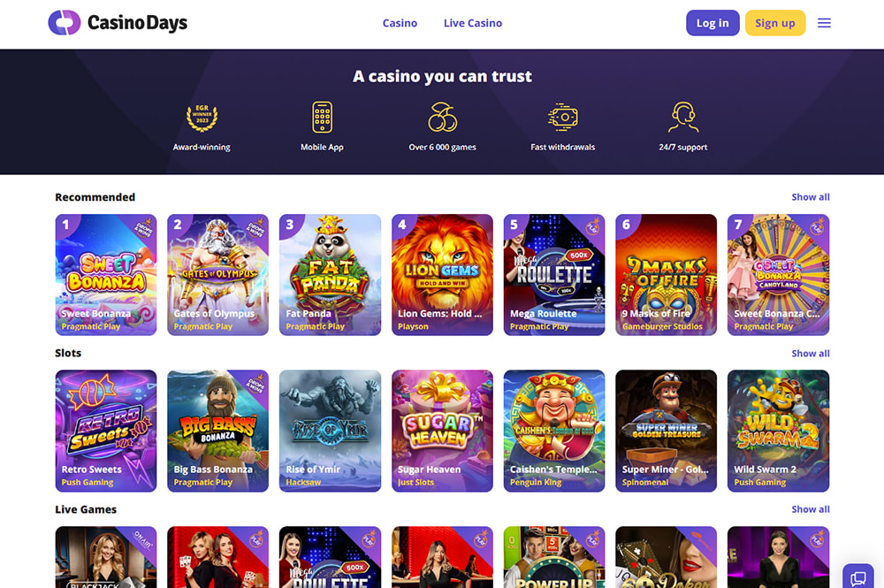Launch Gates of Olympus game tile
Viewport: 884px width, 588px height.
[x=217, y=275]
